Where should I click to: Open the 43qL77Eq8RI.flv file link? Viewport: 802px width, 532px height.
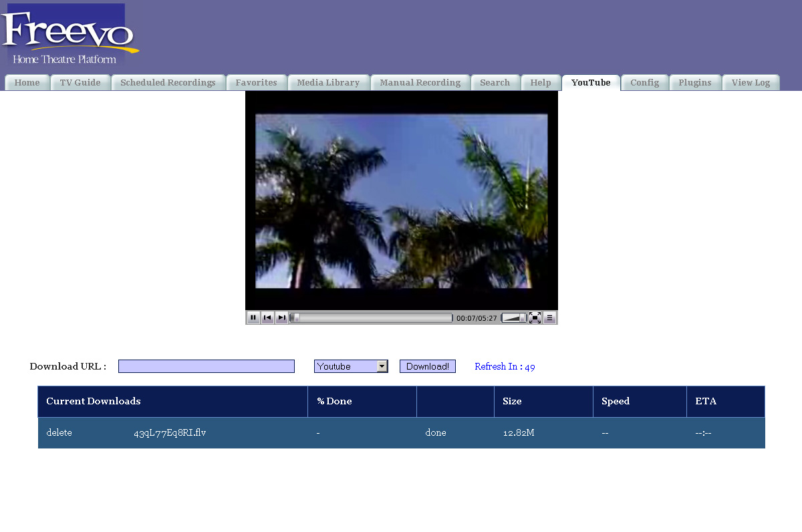coord(170,432)
